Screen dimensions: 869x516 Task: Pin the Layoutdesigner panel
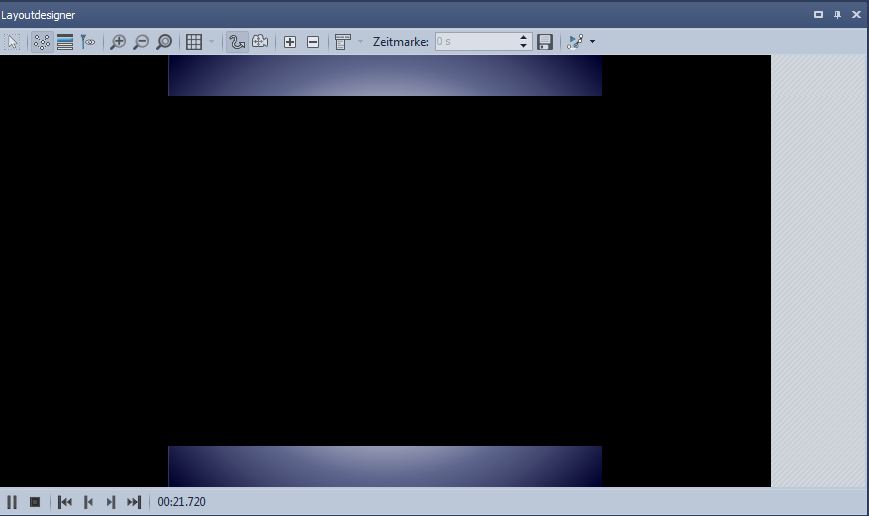[x=837, y=15]
